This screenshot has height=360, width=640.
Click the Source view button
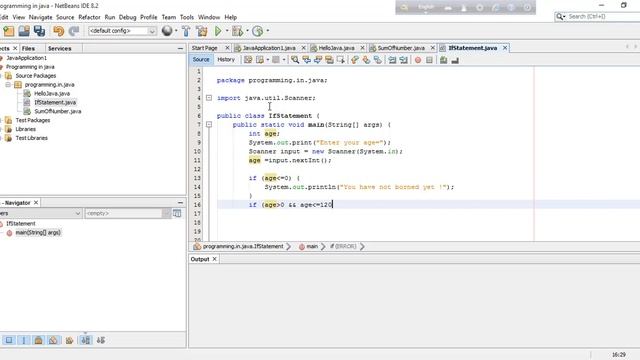coord(201,60)
